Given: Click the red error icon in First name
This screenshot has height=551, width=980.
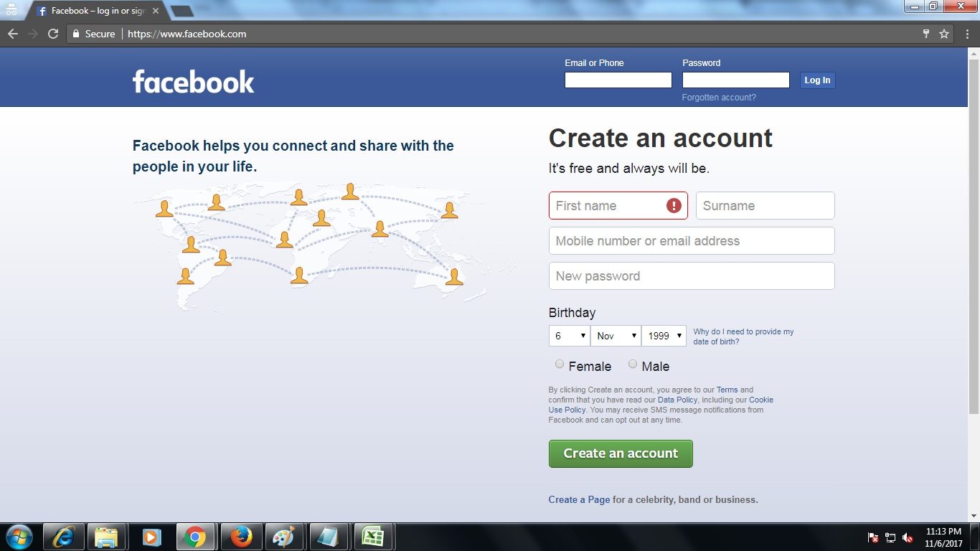Looking at the screenshot, I should [x=674, y=206].
